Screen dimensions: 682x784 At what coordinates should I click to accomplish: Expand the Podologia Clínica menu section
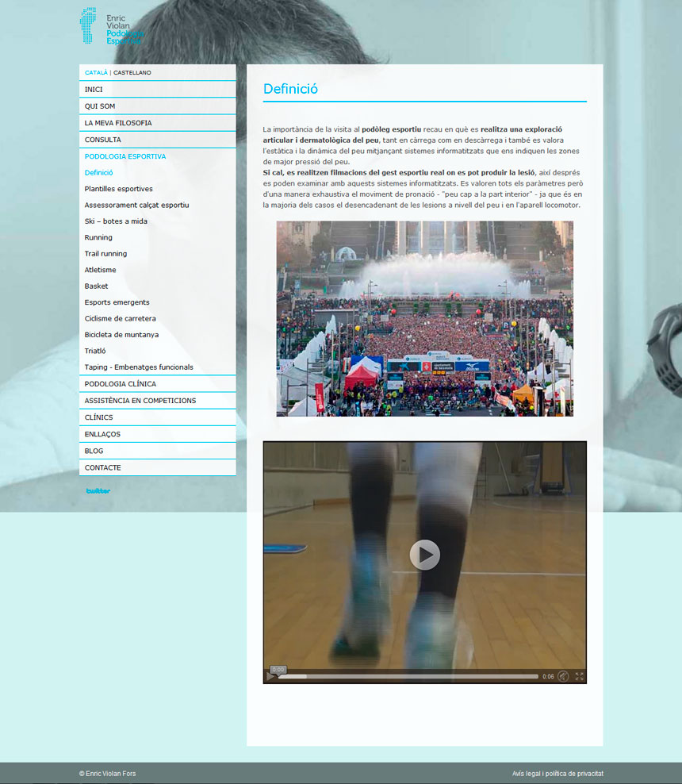coord(120,384)
